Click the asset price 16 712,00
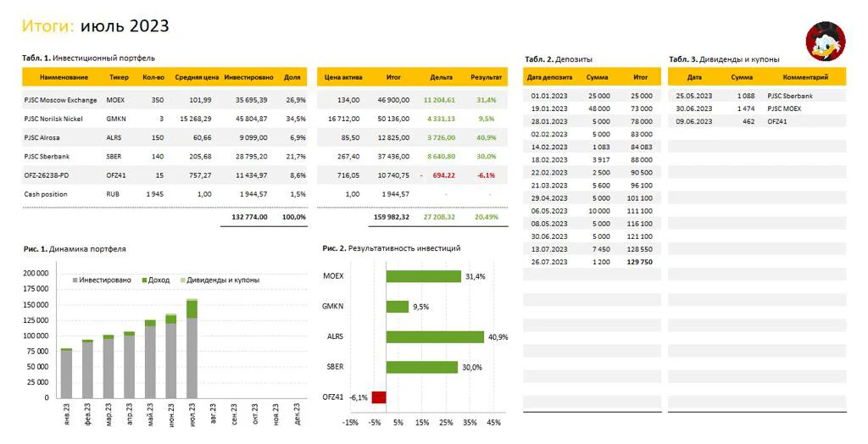This screenshot has width=868, height=444. pos(344,119)
